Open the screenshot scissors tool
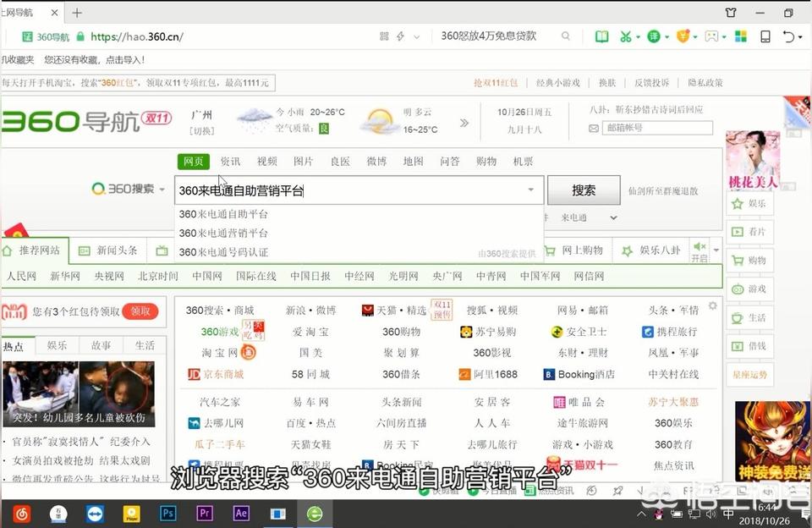The width and height of the screenshot is (812, 528). pos(625,36)
